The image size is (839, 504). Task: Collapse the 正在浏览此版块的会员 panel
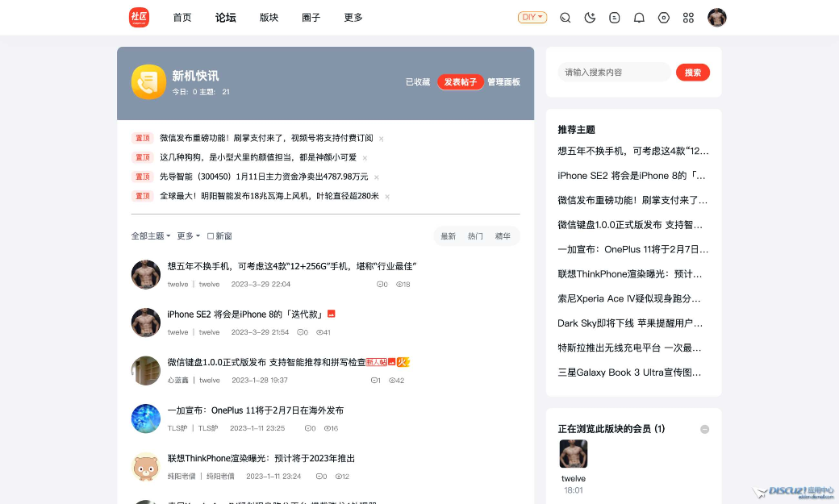coord(704,429)
